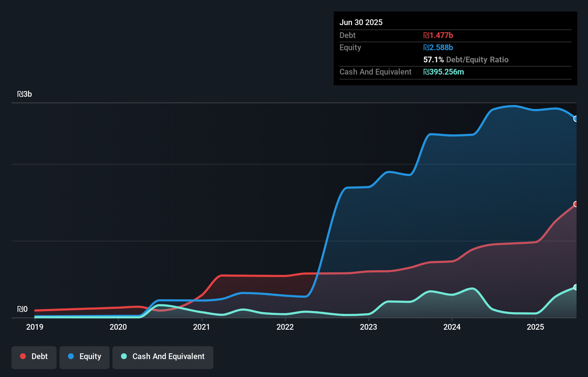The height and width of the screenshot is (377, 588).
Task: Select the Cash endpoint marker on the chart
Action: pos(575,287)
